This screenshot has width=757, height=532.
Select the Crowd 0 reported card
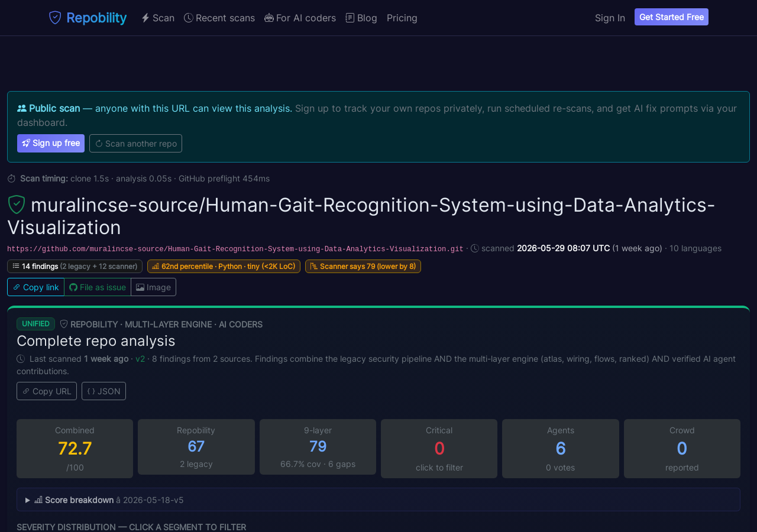(x=682, y=449)
